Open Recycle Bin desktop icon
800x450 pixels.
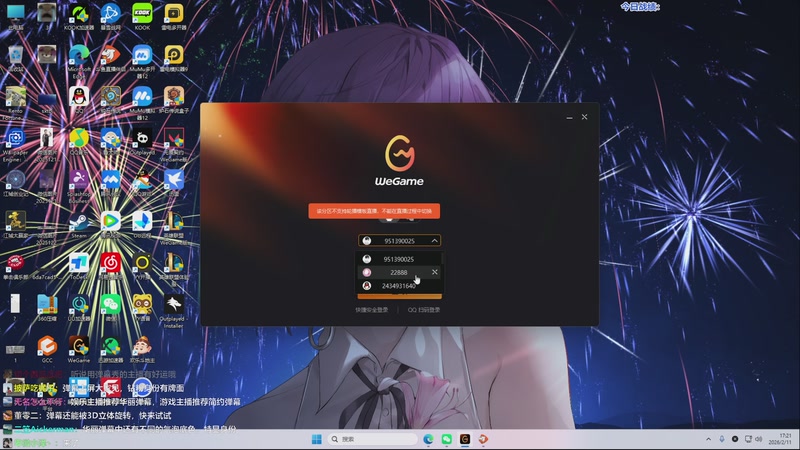[15, 59]
